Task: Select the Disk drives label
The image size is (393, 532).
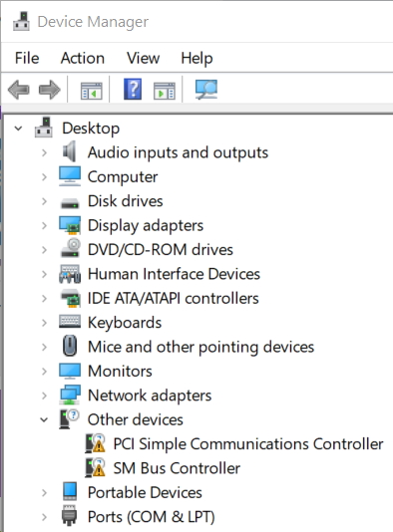Action: point(126,201)
